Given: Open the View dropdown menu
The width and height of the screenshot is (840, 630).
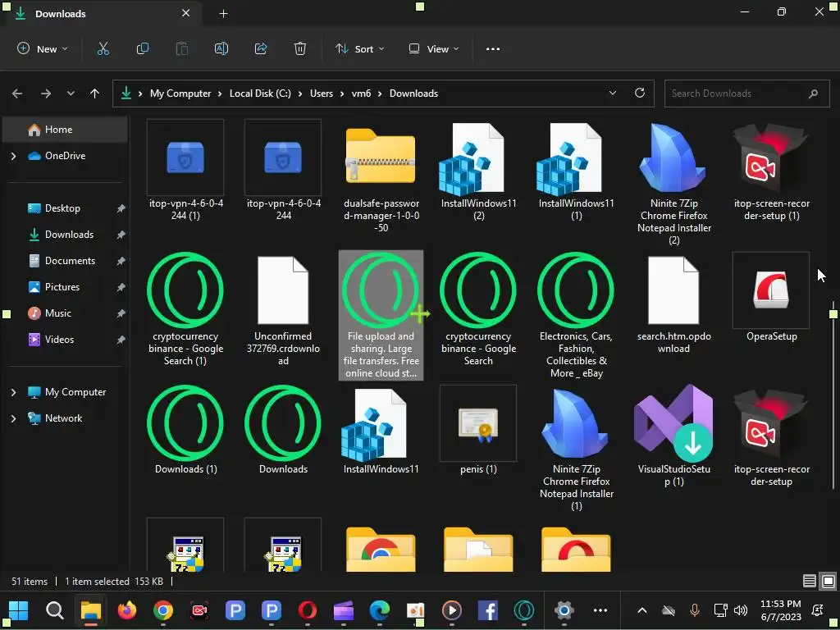Looking at the screenshot, I should point(433,48).
